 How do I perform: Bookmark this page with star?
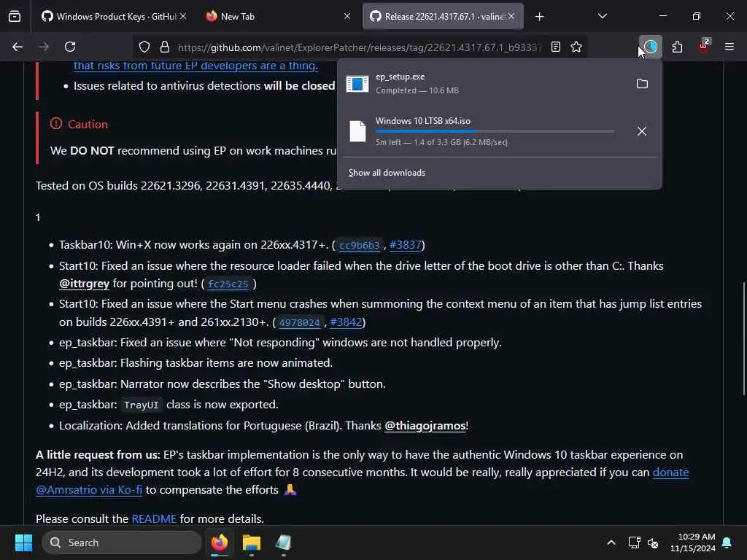(x=576, y=47)
